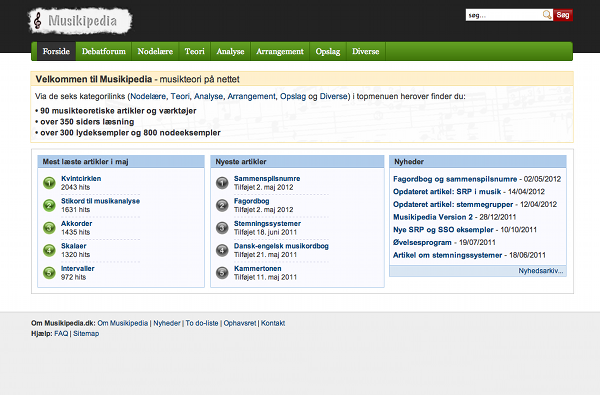Open the Stikord til musikanalyse article

tap(101, 201)
